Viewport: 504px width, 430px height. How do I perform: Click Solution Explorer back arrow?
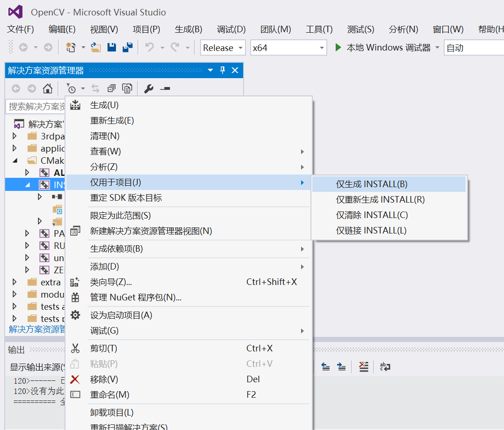(x=16, y=88)
